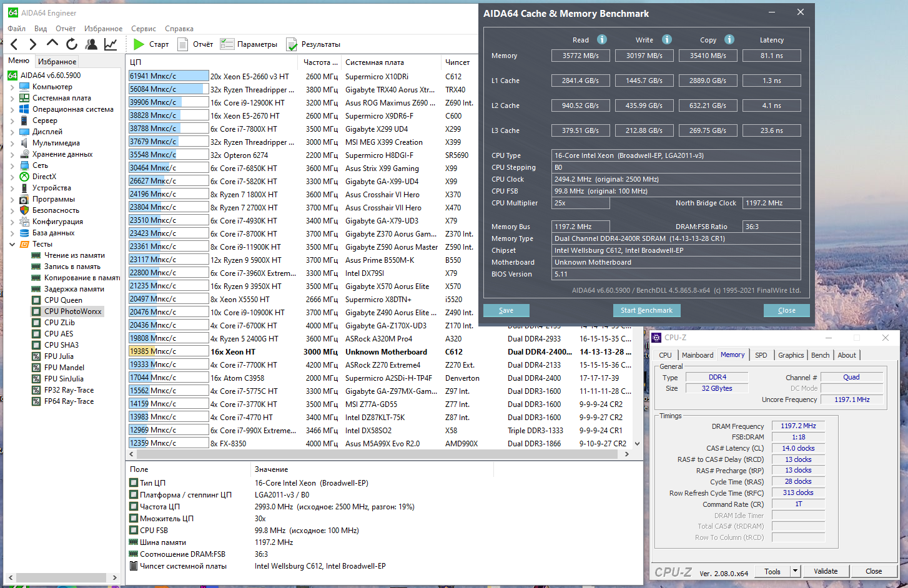Click the Refresh icon in AIDA64 toolbar
Screen dimensions: 908x588
click(x=72, y=44)
